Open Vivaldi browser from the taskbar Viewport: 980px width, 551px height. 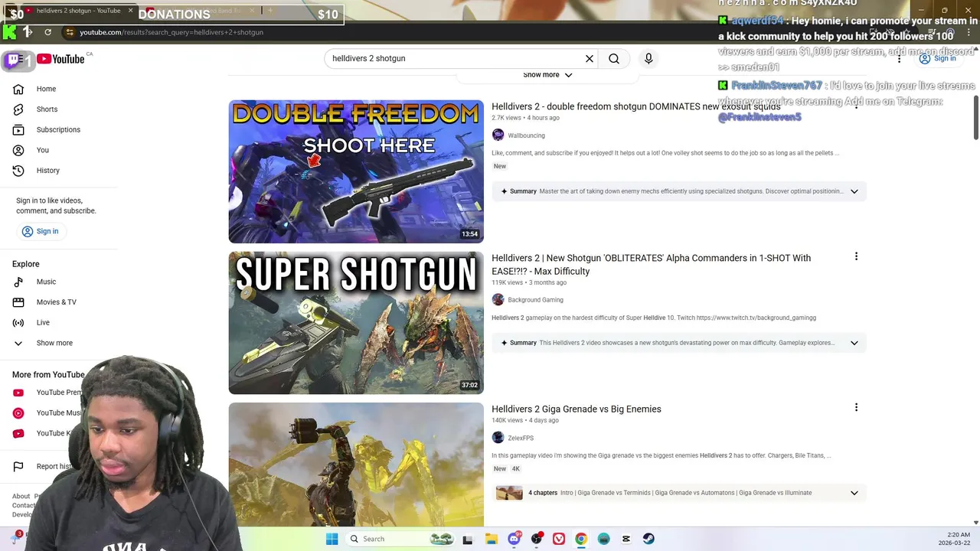[559, 539]
